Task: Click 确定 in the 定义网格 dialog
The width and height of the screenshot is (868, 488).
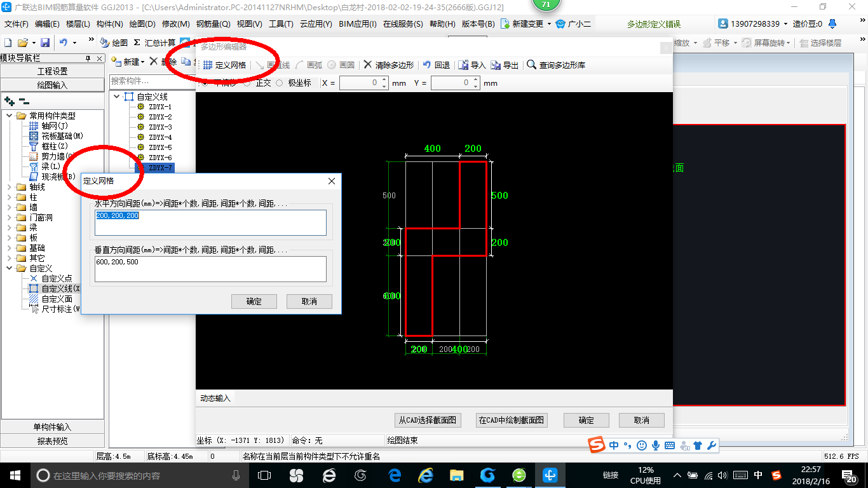Action: coord(254,301)
